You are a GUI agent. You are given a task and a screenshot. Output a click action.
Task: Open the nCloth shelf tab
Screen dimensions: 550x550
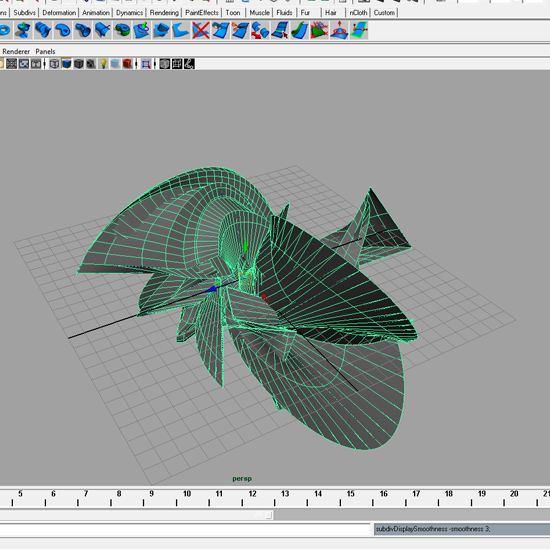(358, 13)
